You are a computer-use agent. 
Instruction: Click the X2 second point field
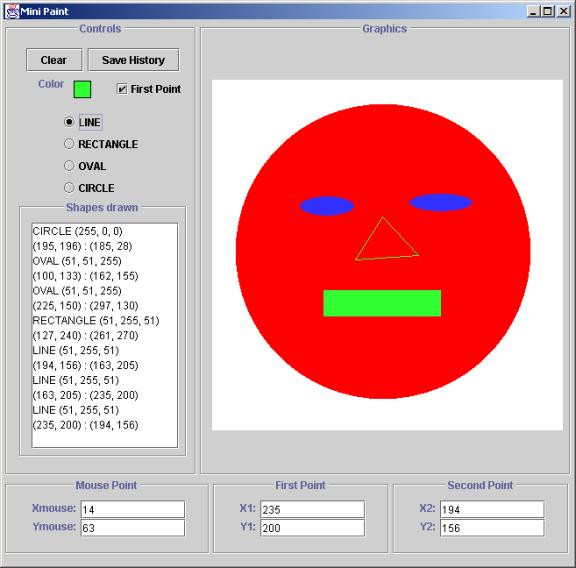point(492,510)
